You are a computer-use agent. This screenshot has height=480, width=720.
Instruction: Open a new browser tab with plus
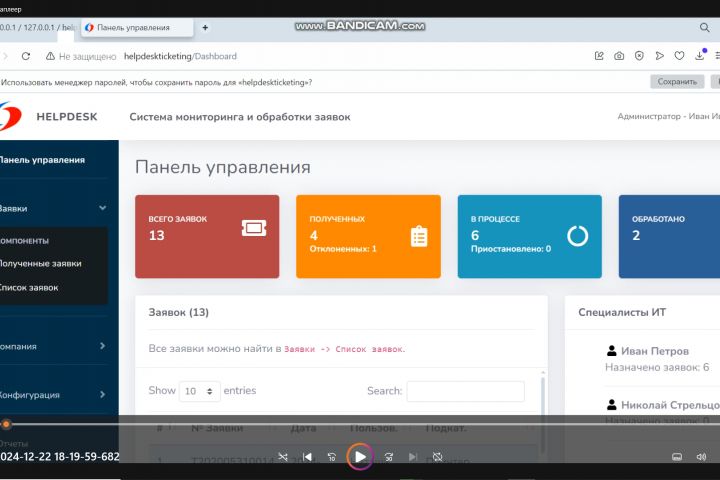205,28
